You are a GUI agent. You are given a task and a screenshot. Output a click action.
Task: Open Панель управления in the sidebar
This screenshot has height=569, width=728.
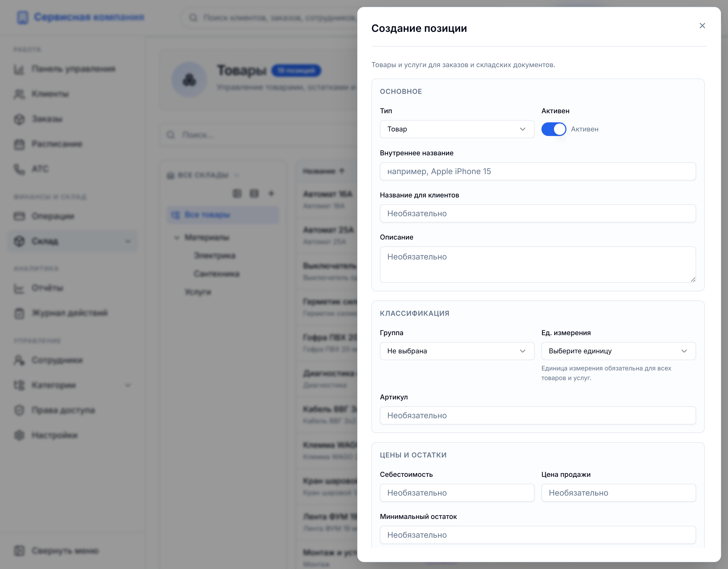click(73, 69)
